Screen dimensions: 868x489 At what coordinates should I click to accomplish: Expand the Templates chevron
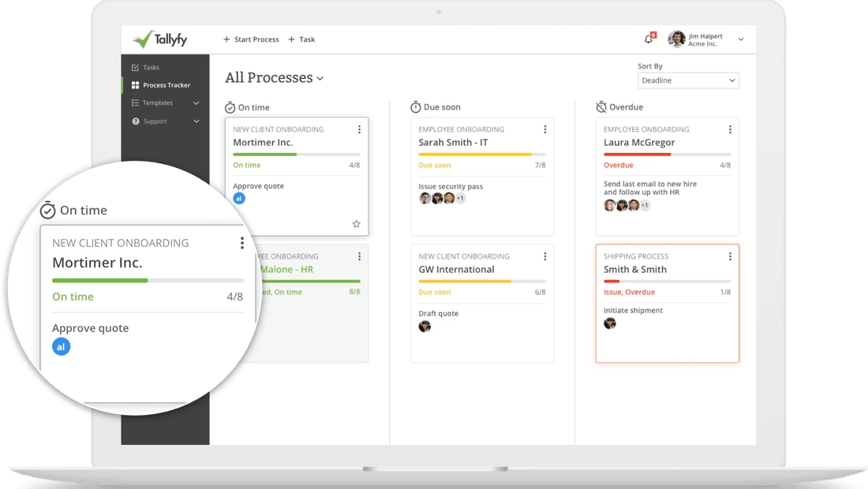196,103
